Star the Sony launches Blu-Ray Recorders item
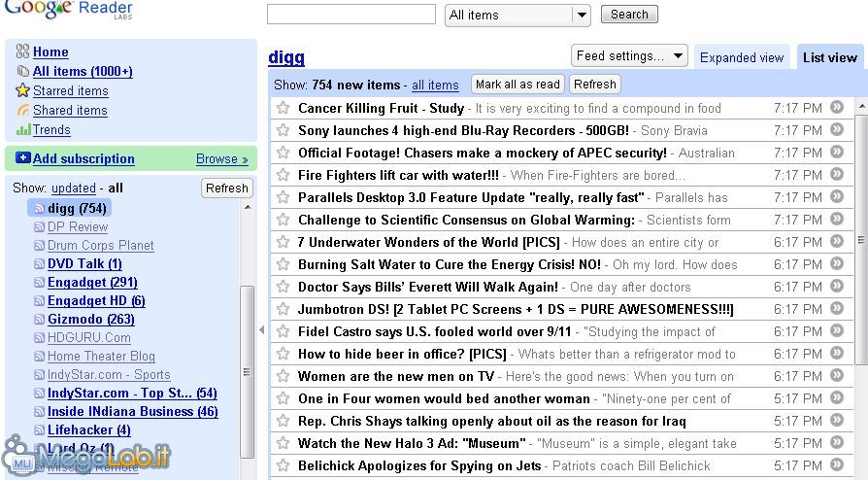Image resolution: width=868 pixels, height=480 pixels. click(x=283, y=129)
